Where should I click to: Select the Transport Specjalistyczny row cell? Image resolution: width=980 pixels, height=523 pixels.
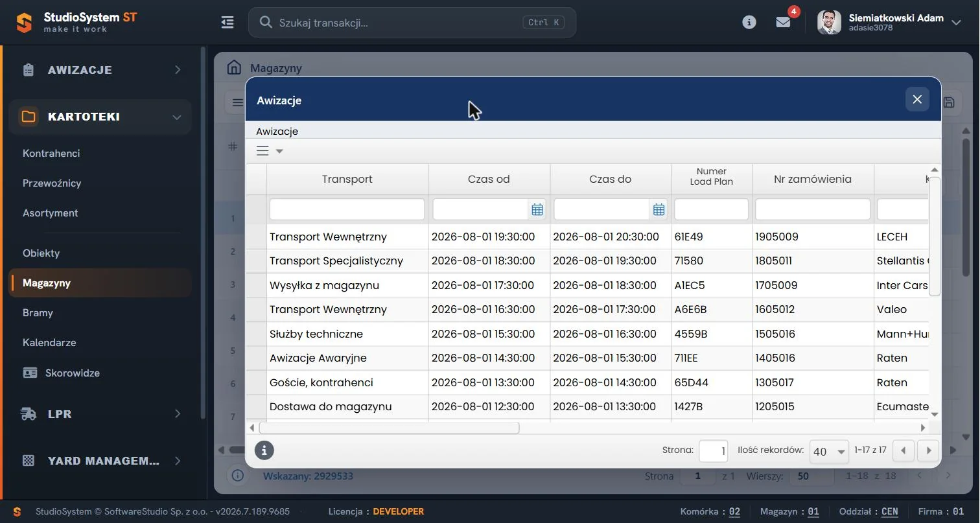[x=347, y=261]
